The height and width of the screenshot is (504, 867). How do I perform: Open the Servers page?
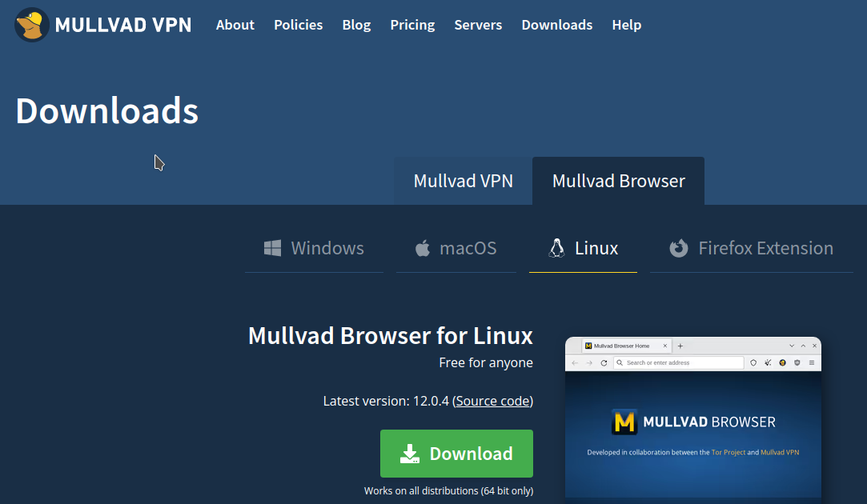[x=478, y=25]
